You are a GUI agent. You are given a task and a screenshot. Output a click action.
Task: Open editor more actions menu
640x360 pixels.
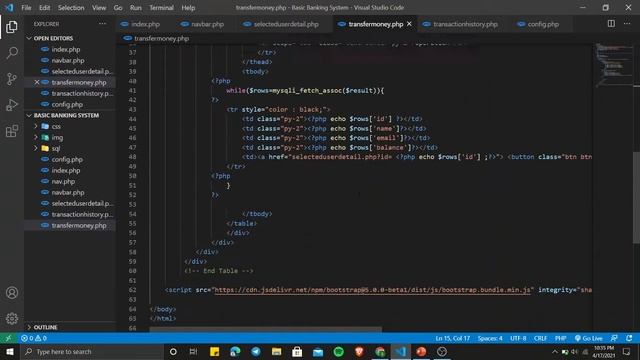627,24
